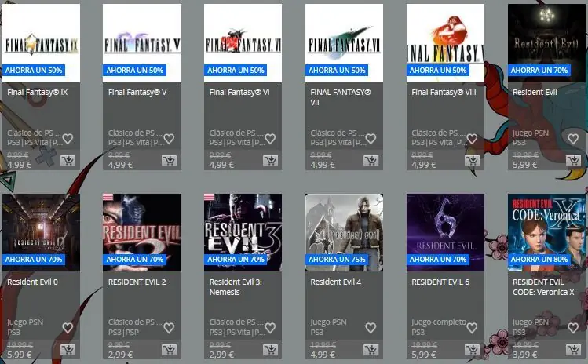
Task: Open Resident Evil mansion cover image
Action: click(x=546, y=43)
